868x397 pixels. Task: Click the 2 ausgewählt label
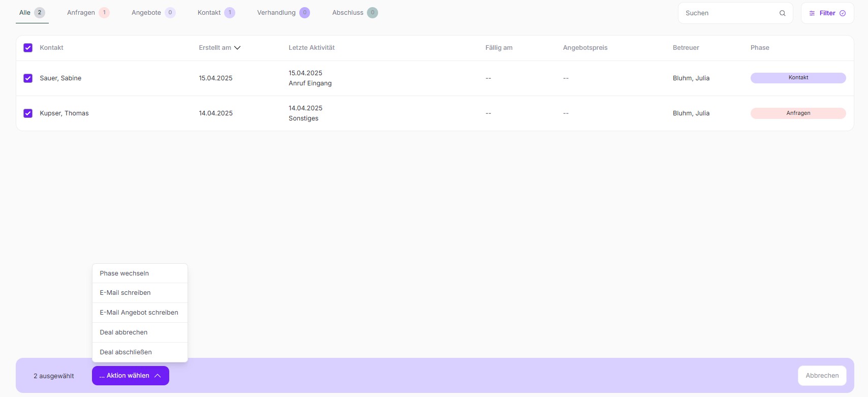[x=54, y=376]
